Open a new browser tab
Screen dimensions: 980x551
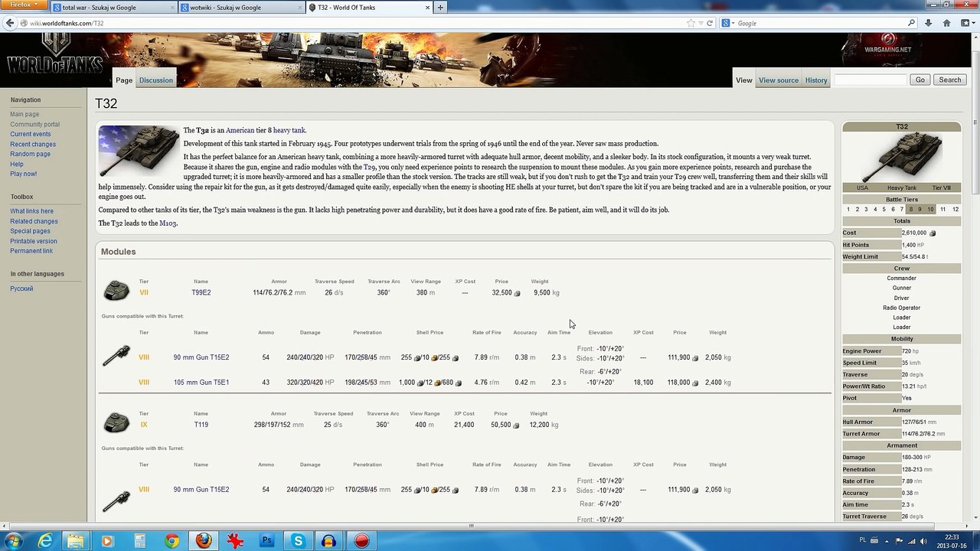(x=440, y=8)
